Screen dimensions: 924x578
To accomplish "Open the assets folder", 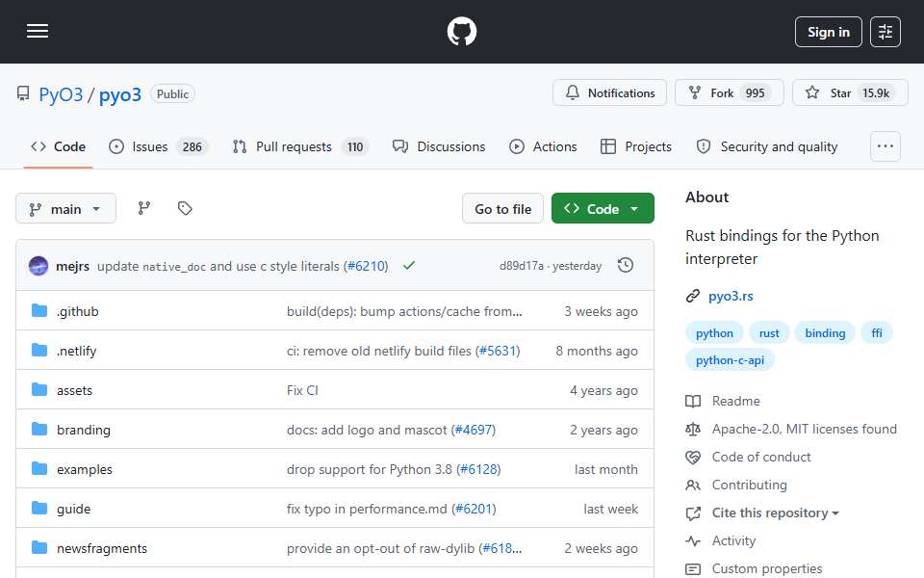I will [x=75, y=390].
